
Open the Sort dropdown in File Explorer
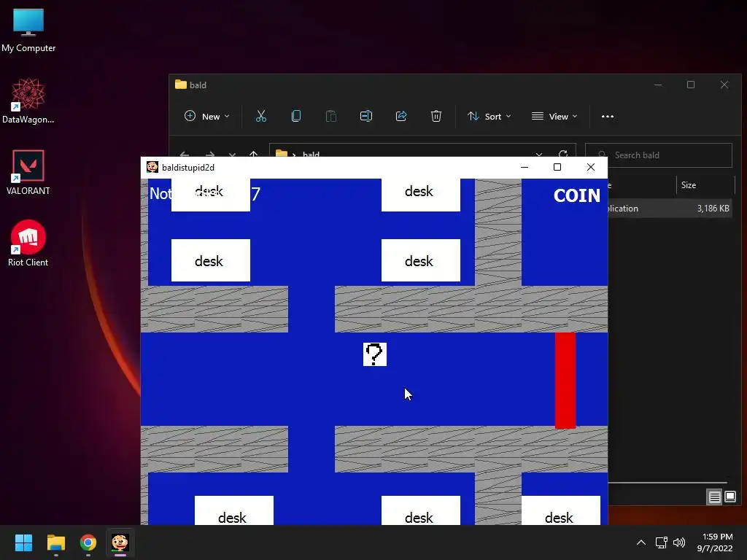(489, 116)
